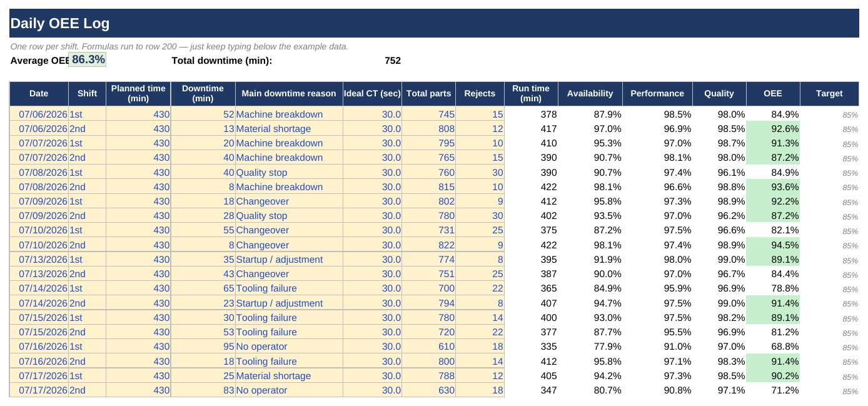This screenshot has width=868, height=406.
Task: Click Startup / adjustment reason on 07/13/2026
Action: (289, 260)
